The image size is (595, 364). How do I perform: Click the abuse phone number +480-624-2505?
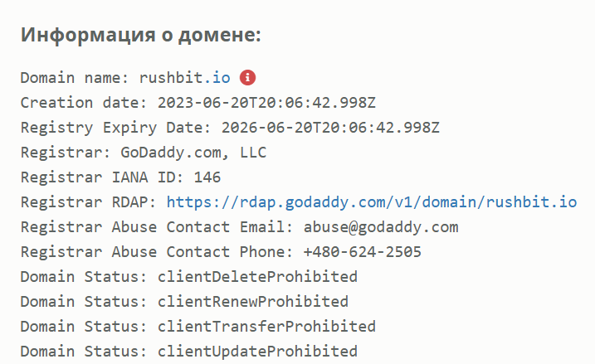pyautogui.click(x=363, y=252)
